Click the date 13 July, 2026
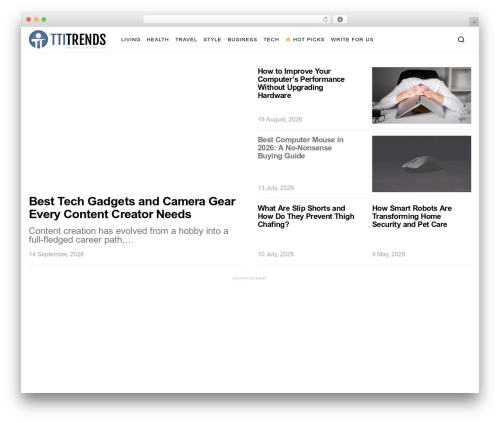 [276, 188]
